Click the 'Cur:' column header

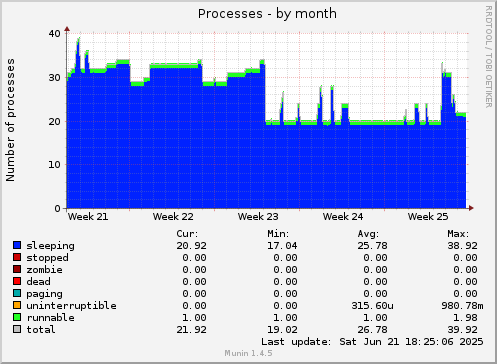point(187,234)
